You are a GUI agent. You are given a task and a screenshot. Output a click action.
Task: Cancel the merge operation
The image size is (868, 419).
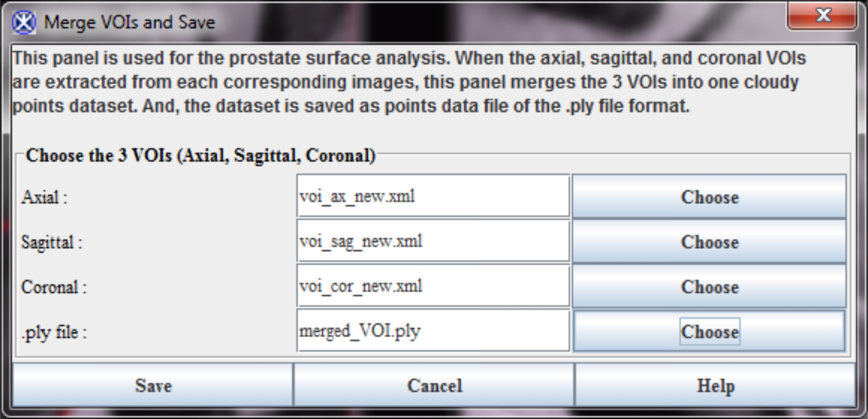tap(434, 385)
